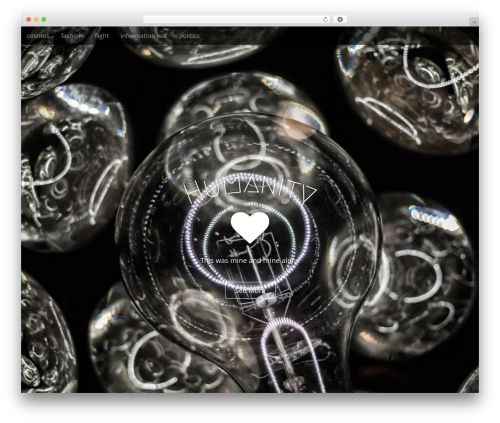Image resolution: width=500 pixels, height=423 pixels.
Task: Click the downloads arrow icon beside address bar
Action: pyautogui.click(x=340, y=20)
